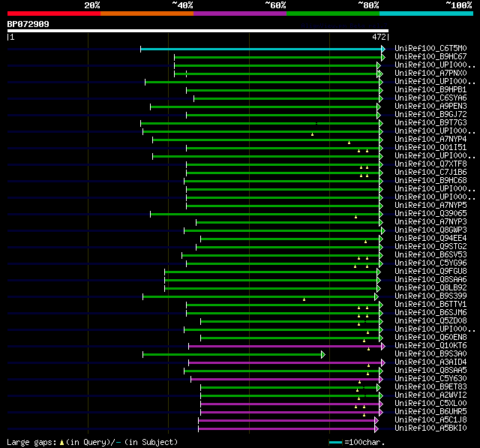This screenshot has width=480, height=448.
Task: Click hit label UniRef100_C5Y630
Action: coord(430,379)
